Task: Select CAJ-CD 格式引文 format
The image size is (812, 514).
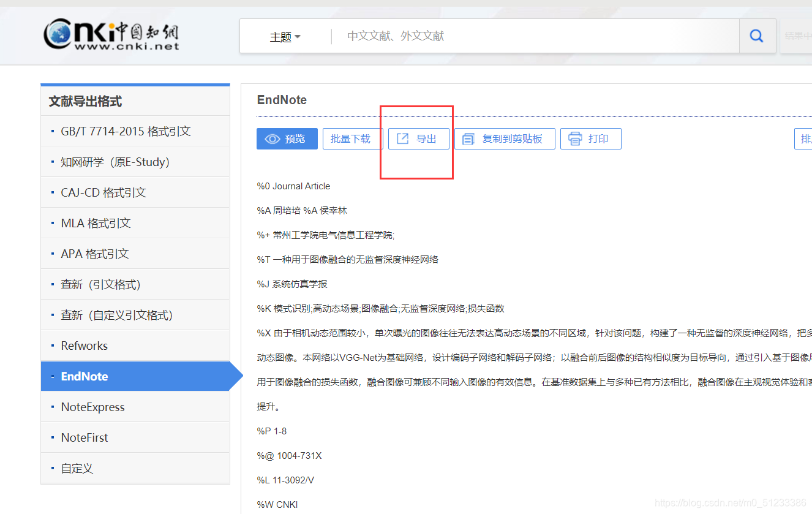Action: (135, 192)
